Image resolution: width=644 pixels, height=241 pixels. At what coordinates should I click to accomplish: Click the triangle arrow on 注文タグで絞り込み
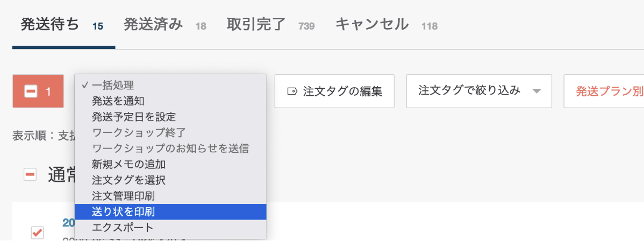point(537,91)
